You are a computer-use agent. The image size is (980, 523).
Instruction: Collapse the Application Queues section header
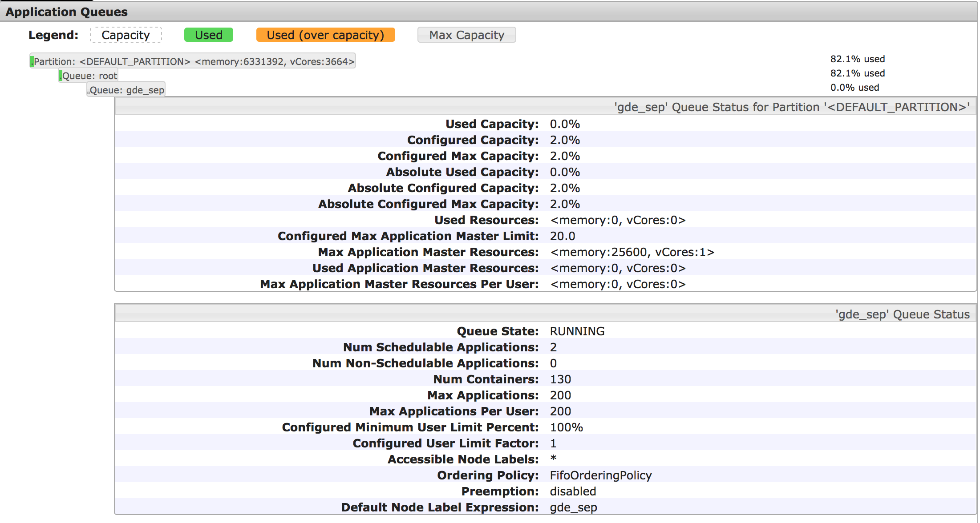pos(67,12)
